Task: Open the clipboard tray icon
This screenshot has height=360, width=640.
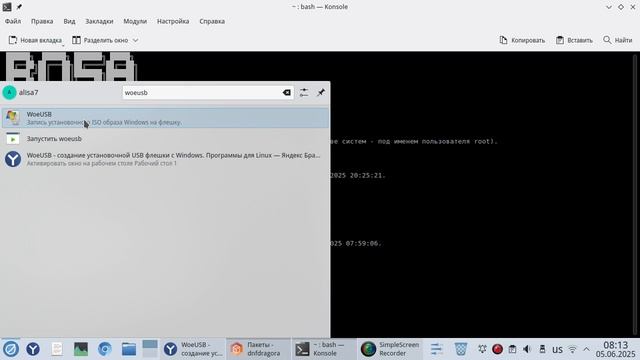Action: pyautogui.click(x=512, y=349)
